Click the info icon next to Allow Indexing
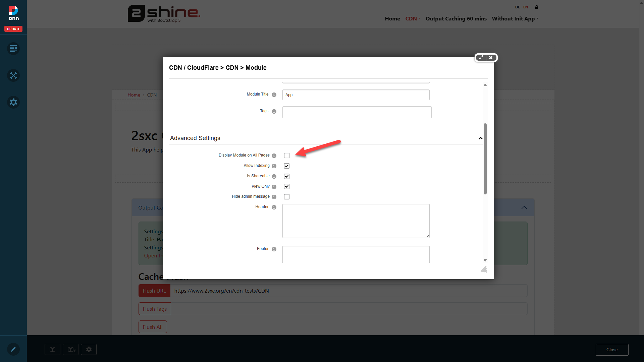Viewport: 644px width, 362px height. click(x=274, y=166)
